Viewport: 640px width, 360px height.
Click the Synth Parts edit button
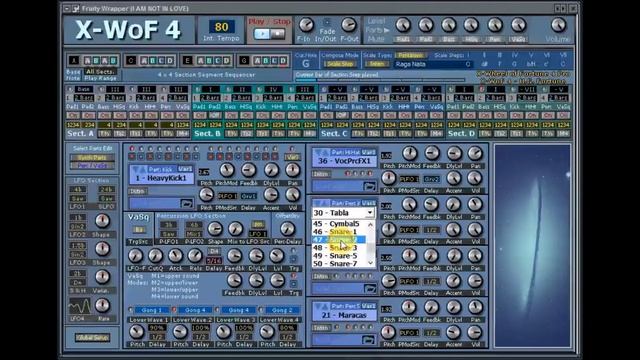92,158
